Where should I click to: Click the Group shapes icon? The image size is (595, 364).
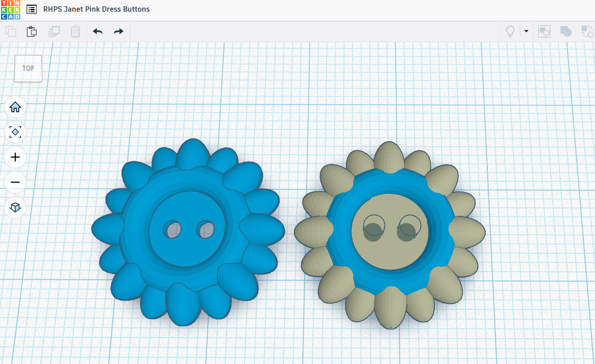(x=565, y=31)
